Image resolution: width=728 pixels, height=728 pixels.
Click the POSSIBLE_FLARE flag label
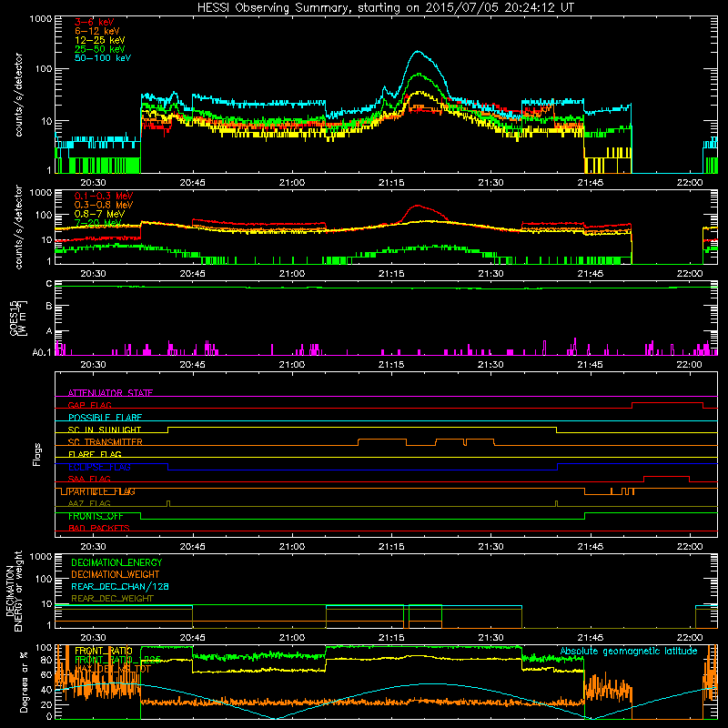[105, 418]
